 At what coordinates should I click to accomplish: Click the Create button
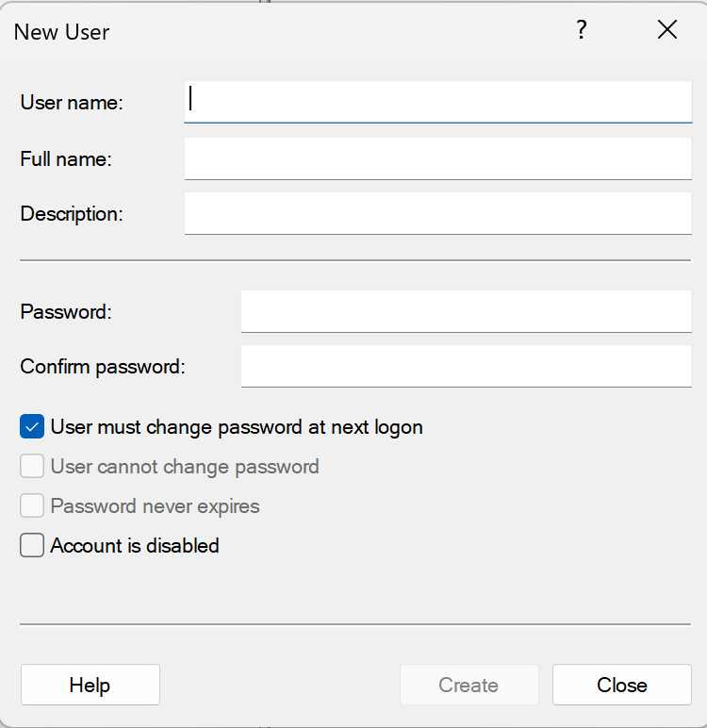click(469, 686)
